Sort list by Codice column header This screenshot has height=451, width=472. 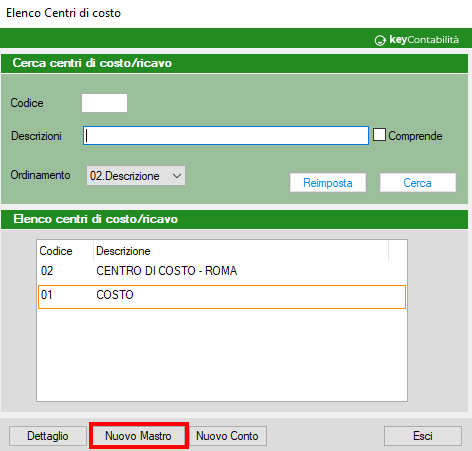tap(56, 251)
